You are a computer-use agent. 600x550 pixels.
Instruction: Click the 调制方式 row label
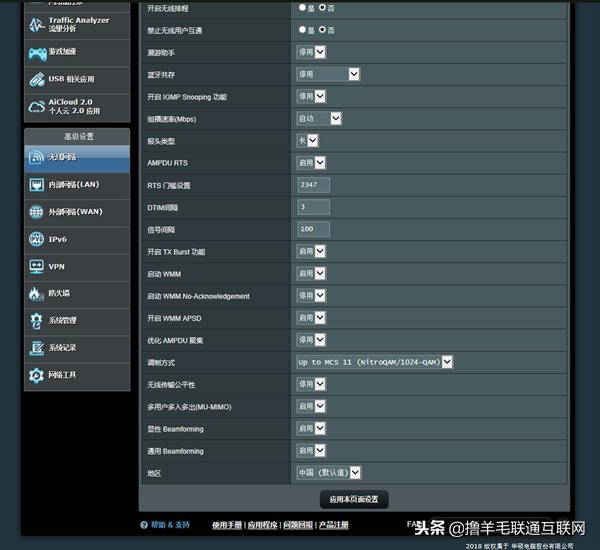click(x=161, y=363)
